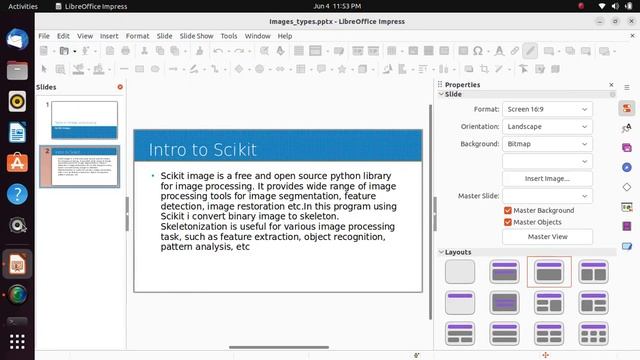Image resolution: width=640 pixels, height=360 pixels.
Task: Open Thunderbird Mail from the dock
Action: [17, 40]
